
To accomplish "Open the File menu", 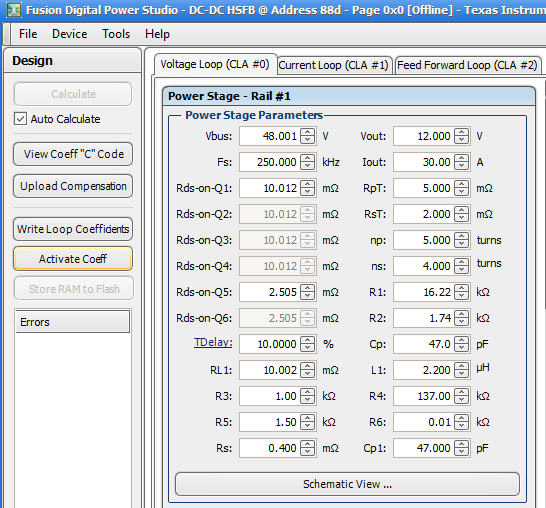I will 28,34.
